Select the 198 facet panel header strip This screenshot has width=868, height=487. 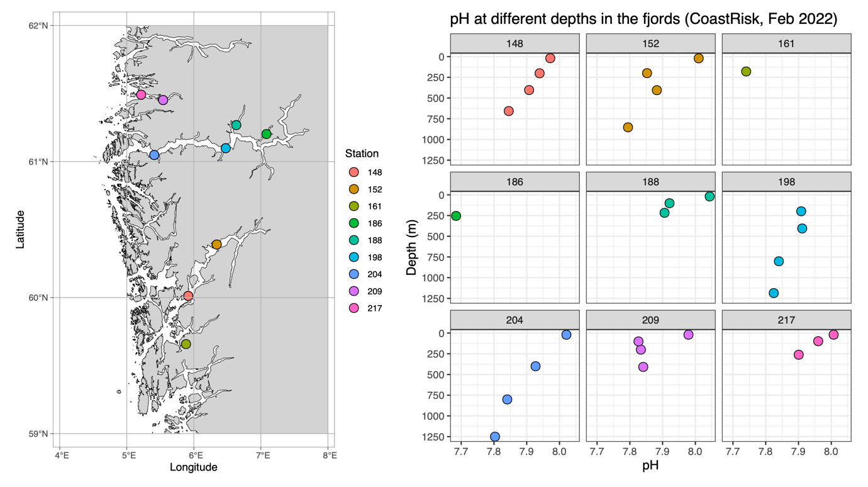click(786, 182)
